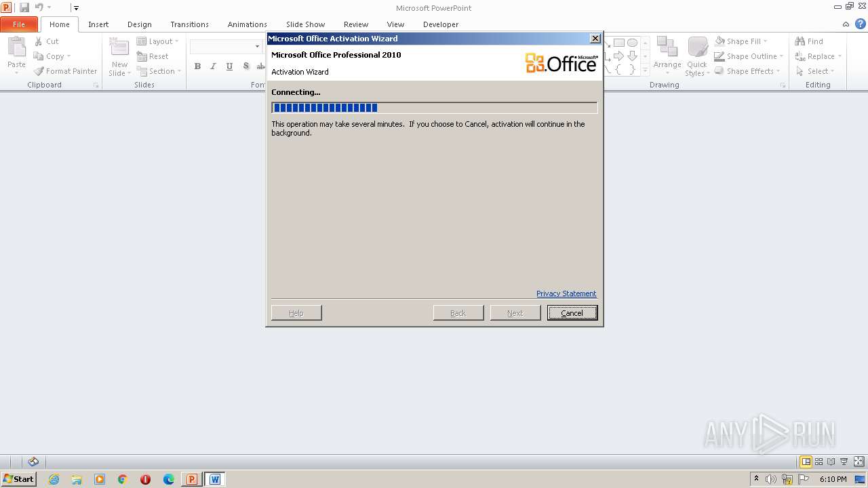The height and width of the screenshot is (488, 868).
Task: Click the Find binoculars icon
Action: [x=800, y=41]
